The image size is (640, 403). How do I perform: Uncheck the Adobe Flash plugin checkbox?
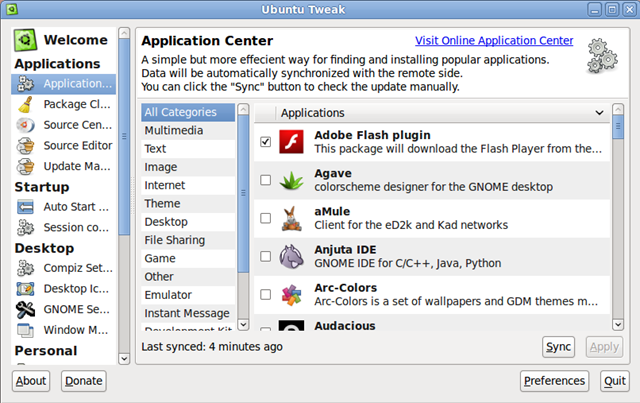pos(265,142)
